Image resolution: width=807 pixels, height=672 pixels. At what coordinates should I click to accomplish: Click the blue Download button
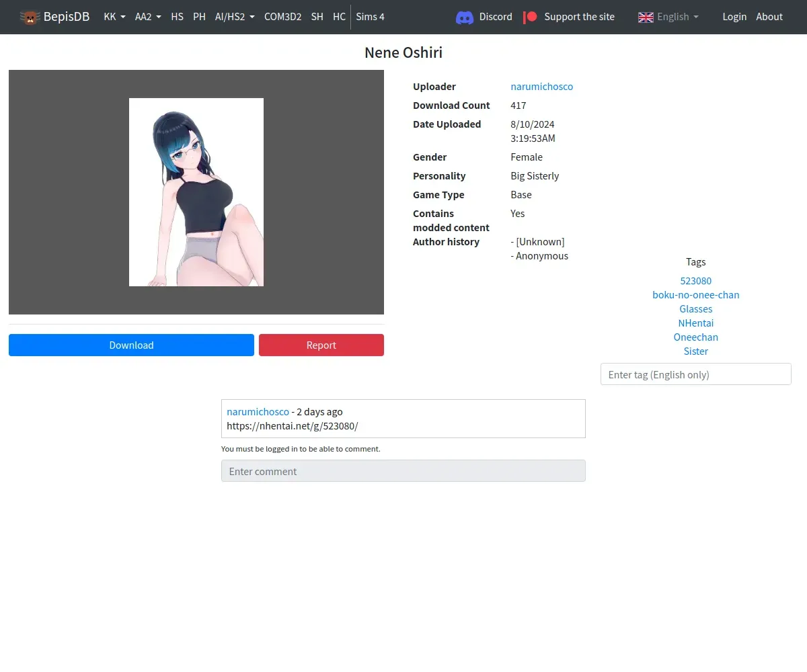[x=131, y=345]
